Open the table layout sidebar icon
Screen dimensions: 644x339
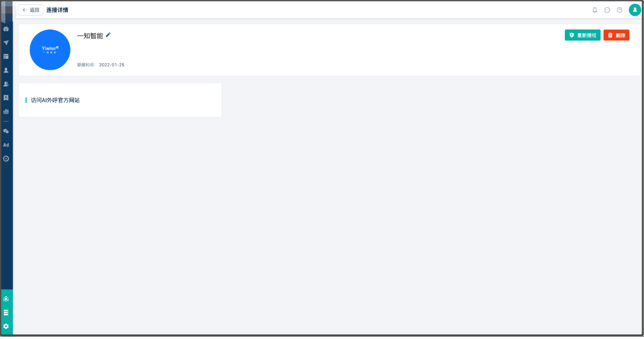6,56
